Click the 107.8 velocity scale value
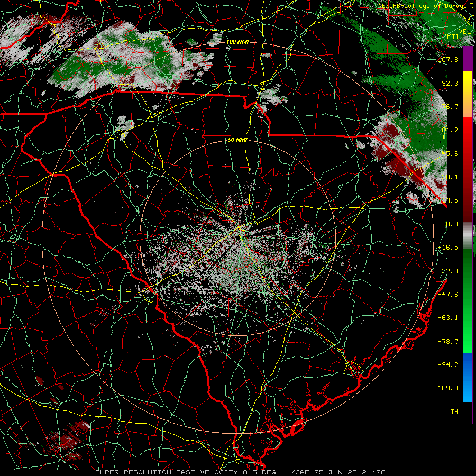Image resolution: width=476 pixels, height=476 pixels. click(448, 59)
